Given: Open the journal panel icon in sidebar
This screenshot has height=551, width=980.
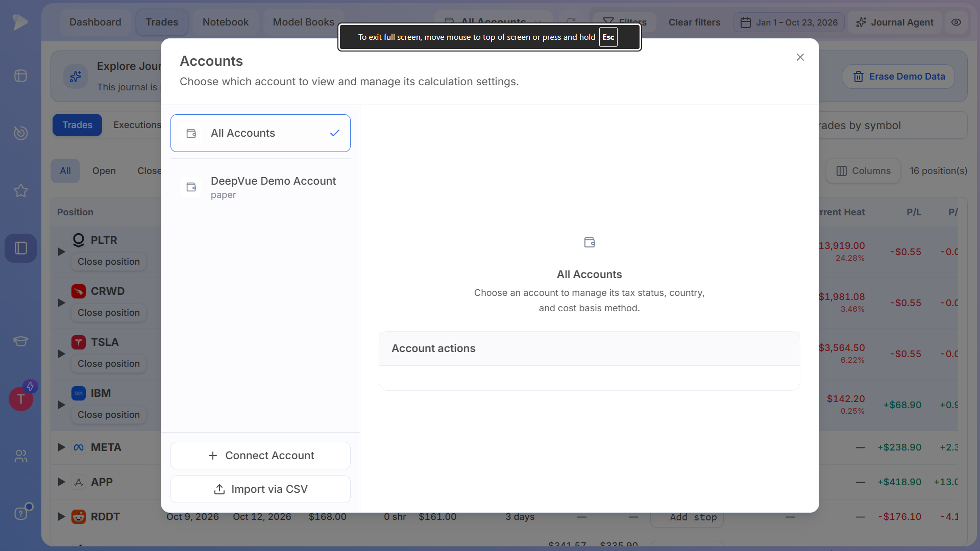Looking at the screenshot, I should 20,248.
